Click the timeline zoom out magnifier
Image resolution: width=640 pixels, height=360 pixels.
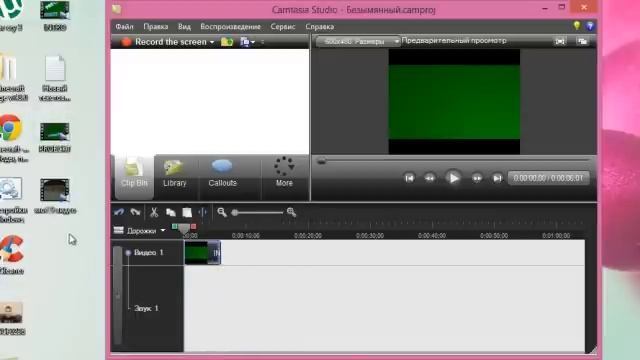[222, 212]
